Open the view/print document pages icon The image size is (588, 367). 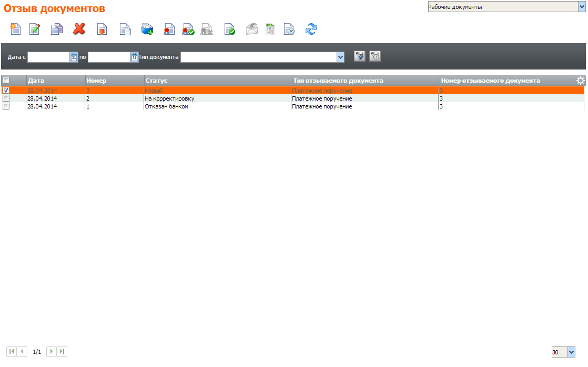tap(125, 29)
